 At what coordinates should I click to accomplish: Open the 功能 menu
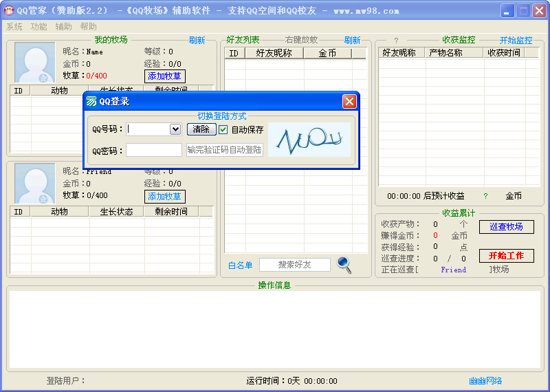(39, 27)
